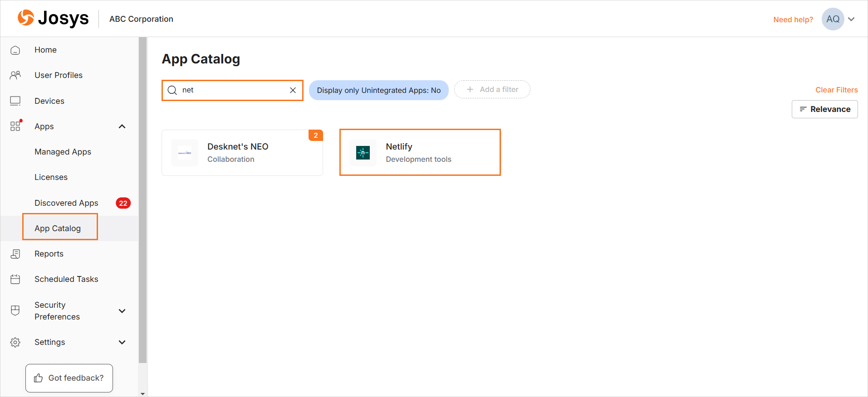Screen dimensions: 868x397
Task: Click the Development tools category text
Action: pyautogui.click(x=418, y=159)
